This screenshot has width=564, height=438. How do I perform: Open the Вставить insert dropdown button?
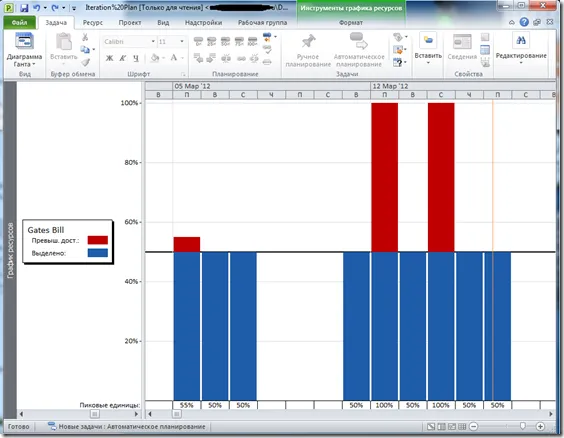coord(428,49)
